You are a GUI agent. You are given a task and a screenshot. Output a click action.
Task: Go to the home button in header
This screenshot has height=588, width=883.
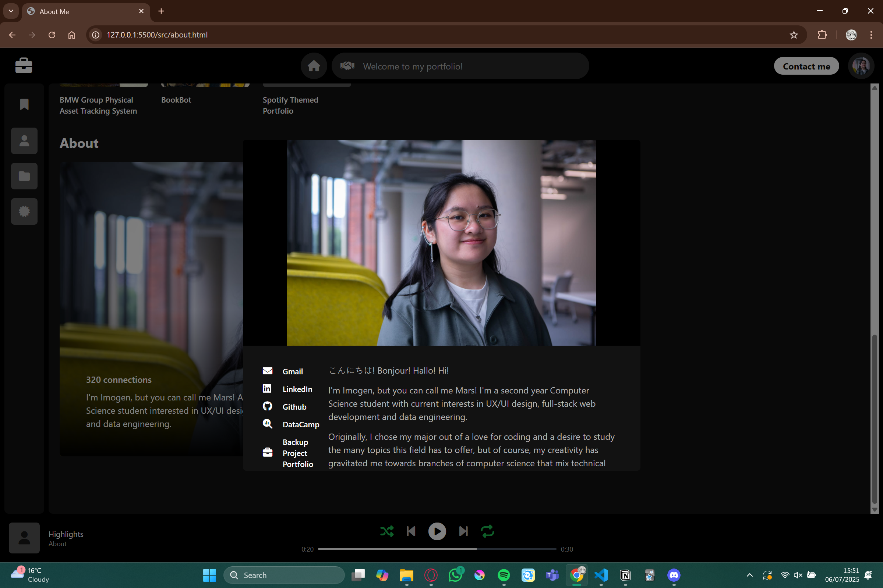314,66
